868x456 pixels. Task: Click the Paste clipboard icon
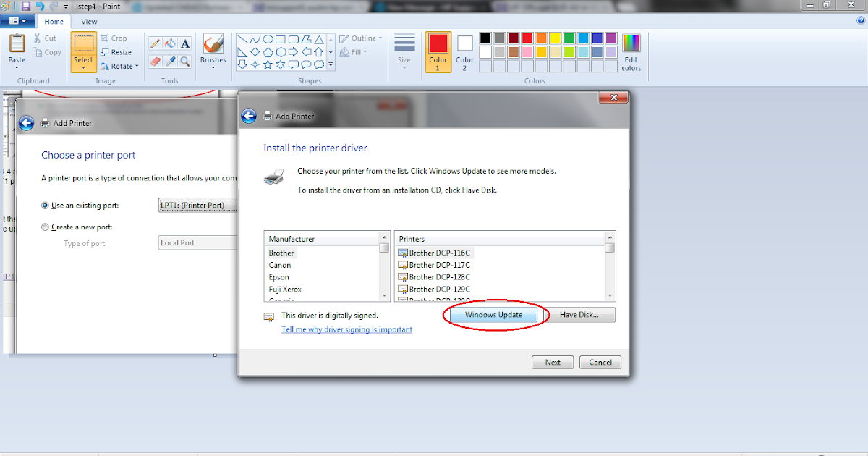coord(17,43)
